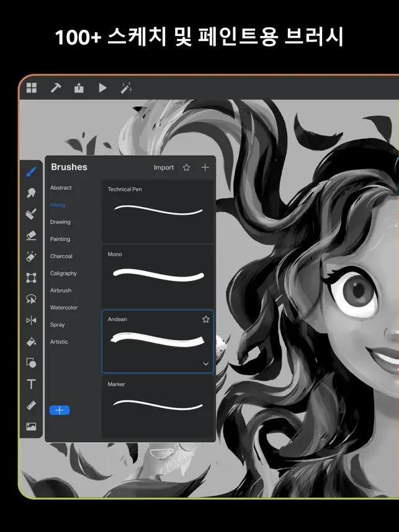399x532 pixels.
Task: Select the Text tool
Action: [x=31, y=384]
